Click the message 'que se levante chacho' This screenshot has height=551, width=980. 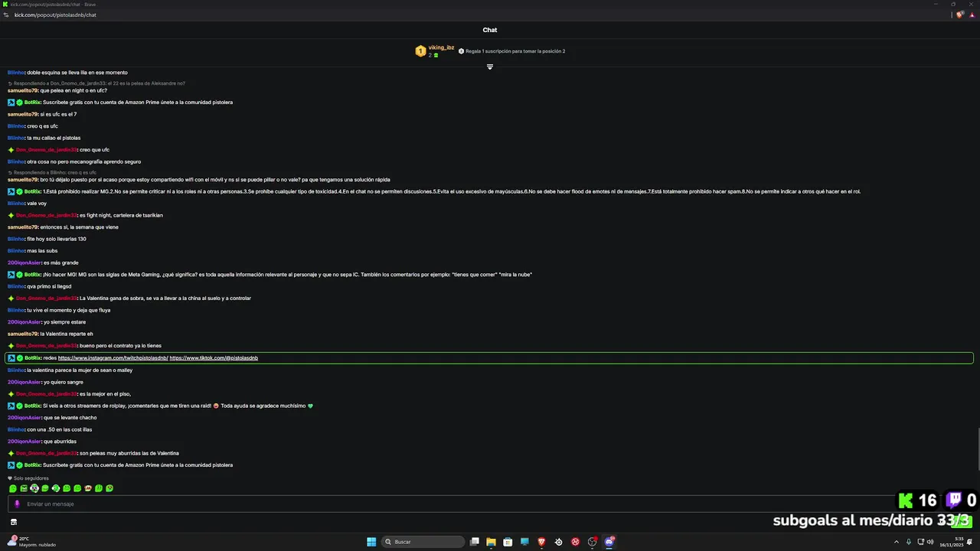(x=70, y=418)
